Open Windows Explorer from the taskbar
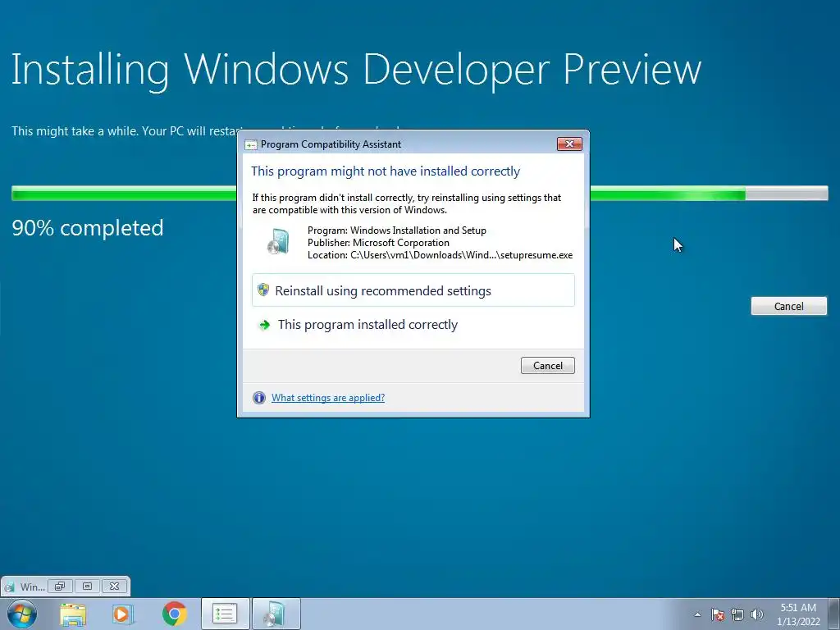Viewport: 840px width, 630px height. pos(73,614)
